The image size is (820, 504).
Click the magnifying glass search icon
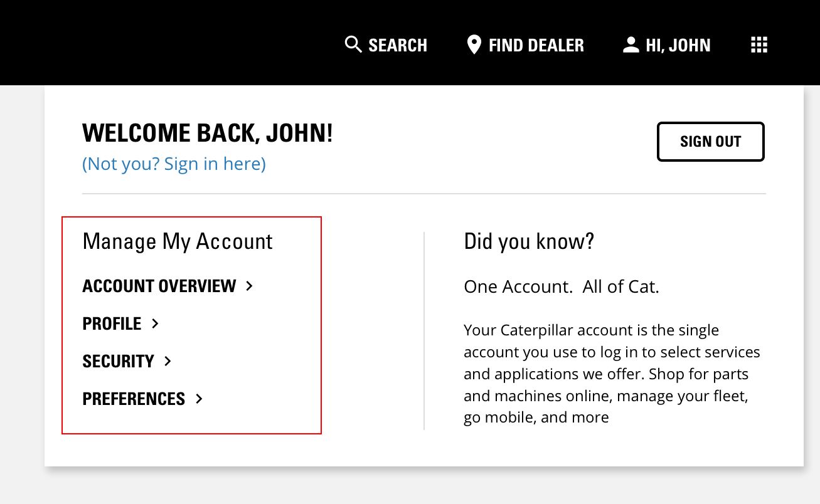pos(353,45)
